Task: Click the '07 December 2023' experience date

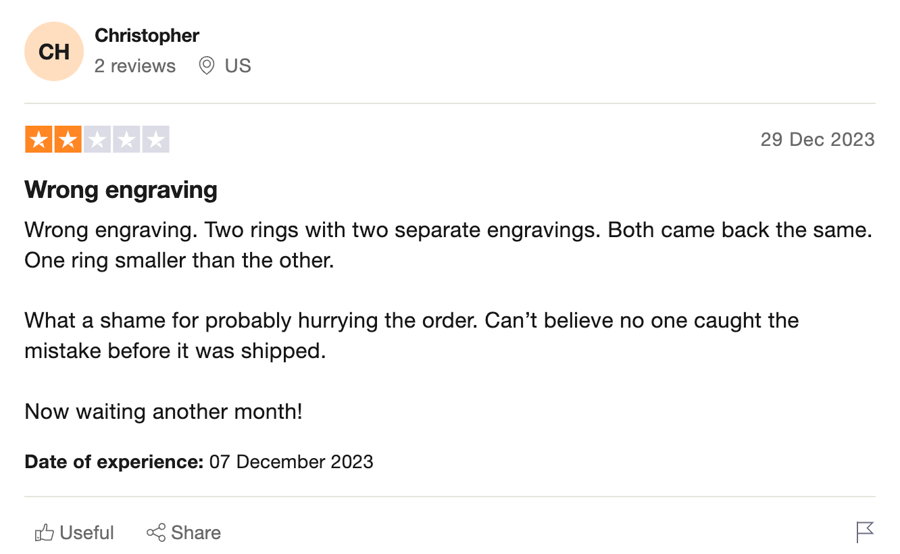Action: (292, 462)
